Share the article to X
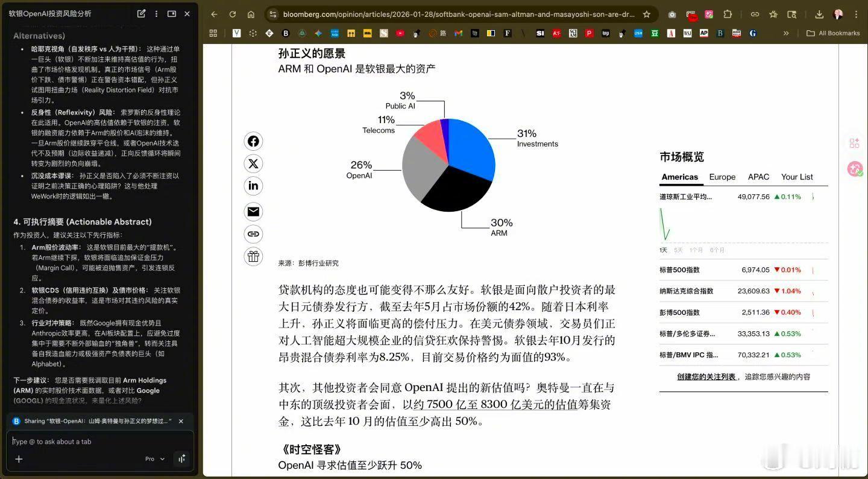The width and height of the screenshot is (868, 479). point(253,163)
